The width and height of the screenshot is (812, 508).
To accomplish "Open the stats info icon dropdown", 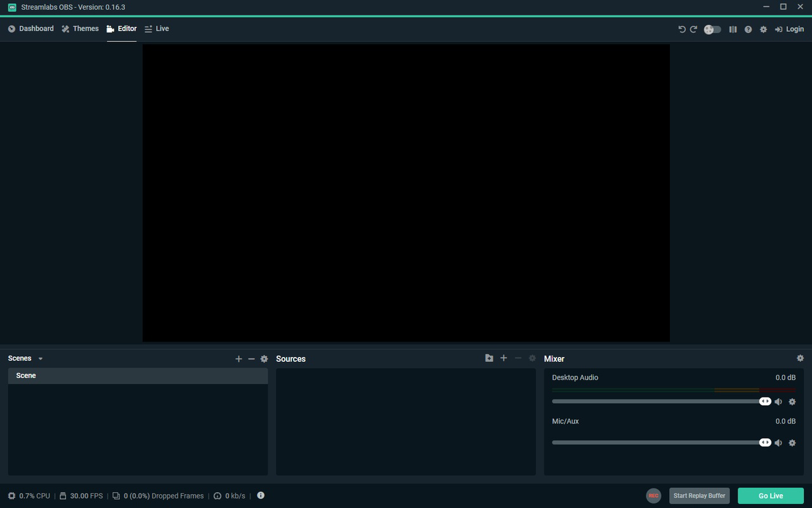I will (260, 495).
